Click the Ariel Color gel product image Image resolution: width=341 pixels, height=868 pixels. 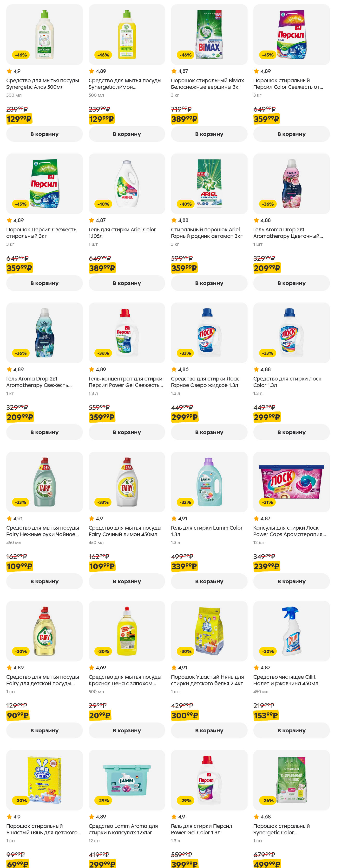127,184
